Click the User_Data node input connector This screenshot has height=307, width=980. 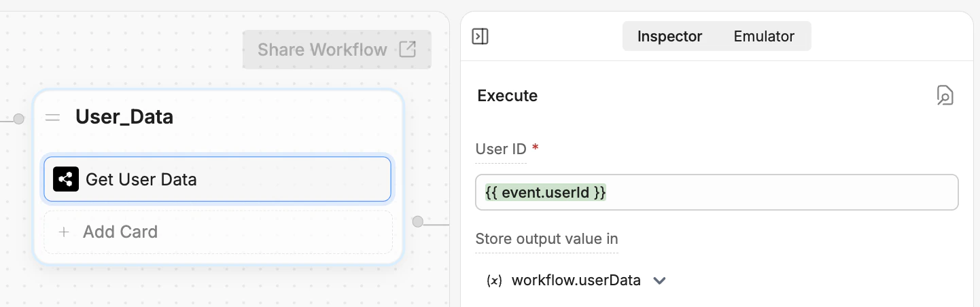click(18, 119)
